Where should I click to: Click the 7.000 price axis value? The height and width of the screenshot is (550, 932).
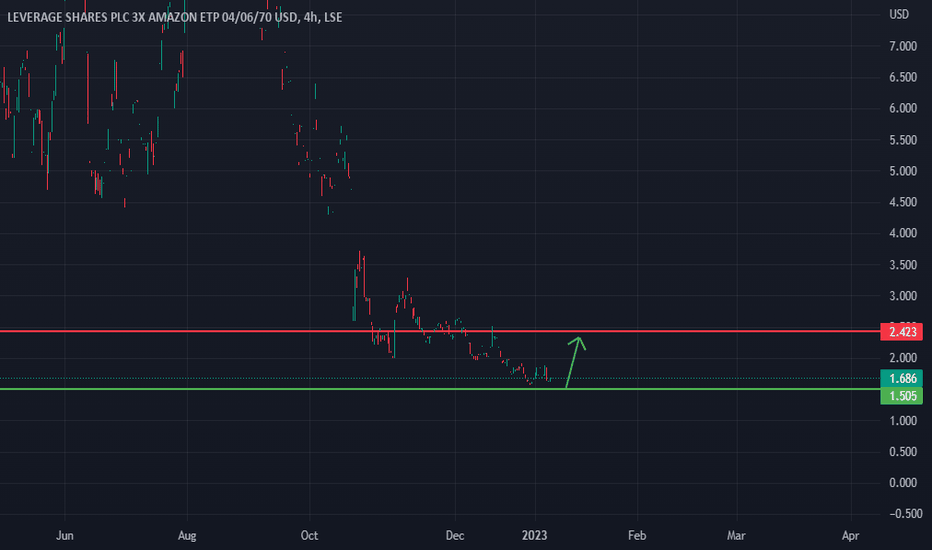click(903, 46)
